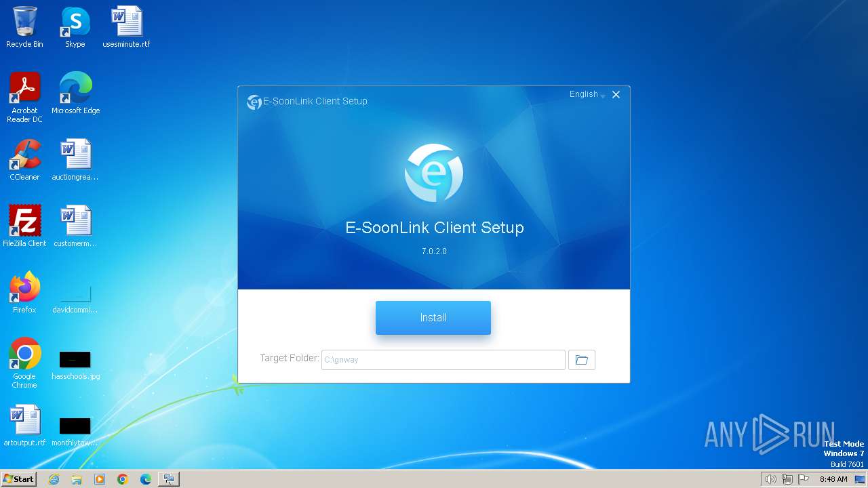Open the English language dropdown
This screenshot has width=868, height=488.
[x=587, y=94]
